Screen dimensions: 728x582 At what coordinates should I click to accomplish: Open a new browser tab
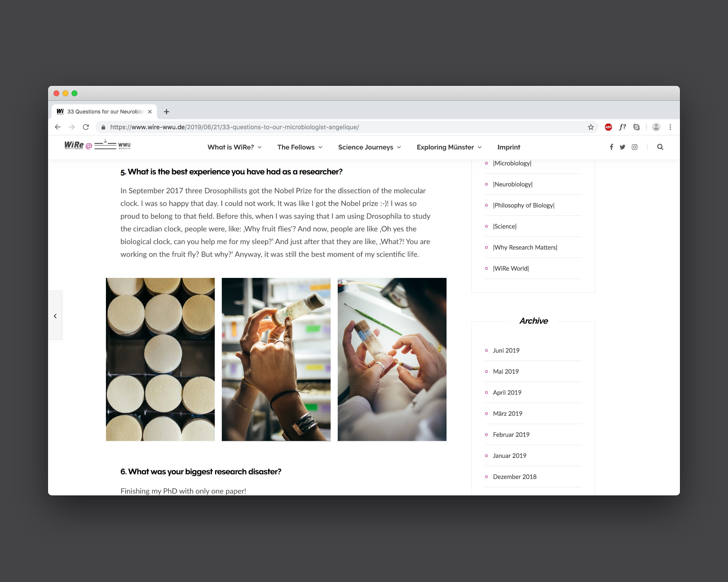point(166,112)
